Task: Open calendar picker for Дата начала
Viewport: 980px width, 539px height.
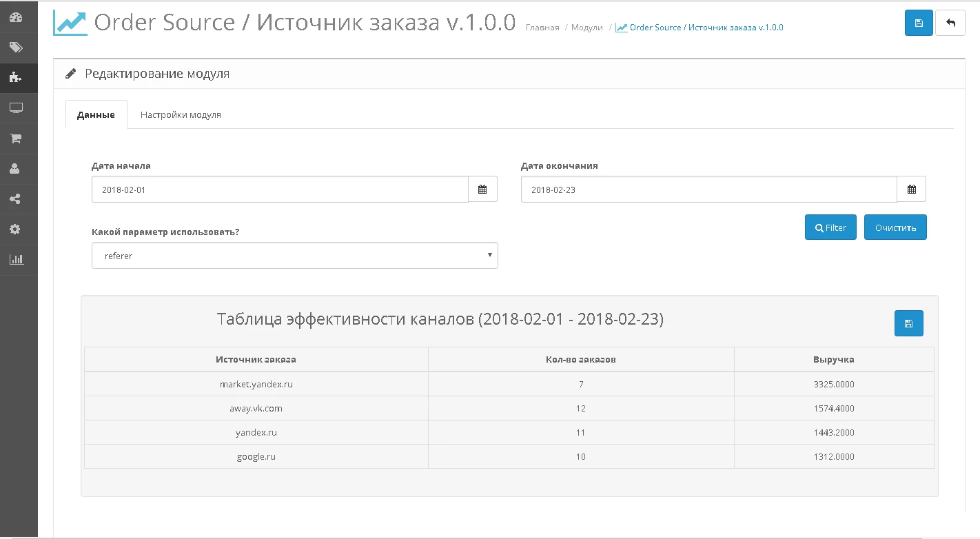Action: point(482,190)
